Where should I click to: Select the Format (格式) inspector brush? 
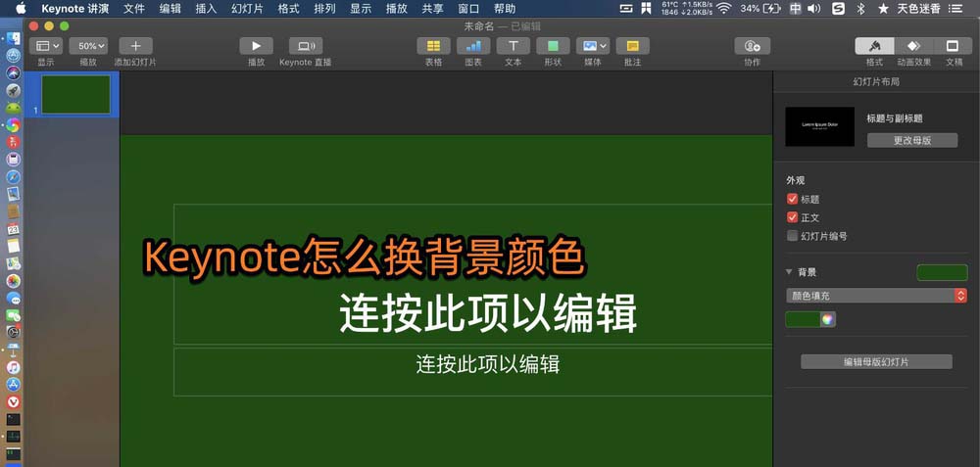[x=874, y=46]
